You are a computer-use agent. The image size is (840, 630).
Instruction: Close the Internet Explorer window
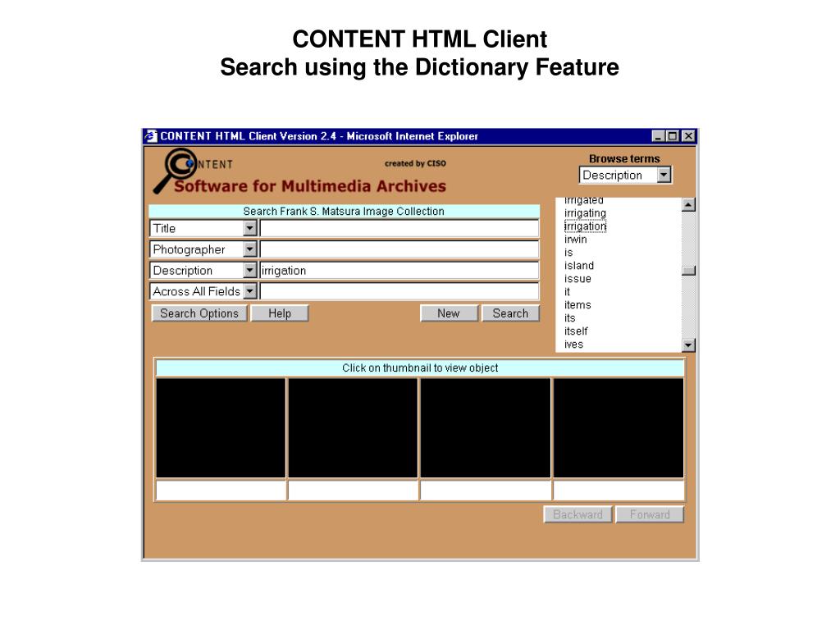pos(688,136)
